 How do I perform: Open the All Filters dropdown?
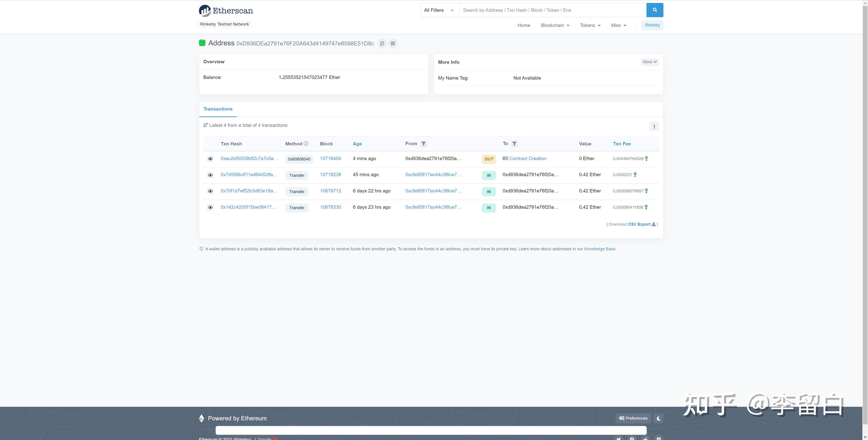pos(439,10)
